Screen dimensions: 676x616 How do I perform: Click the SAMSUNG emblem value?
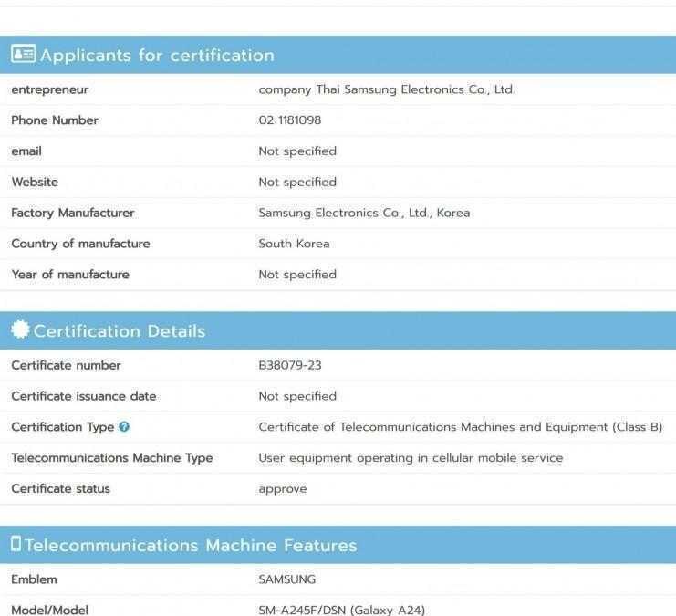click(x=286, y=579)
